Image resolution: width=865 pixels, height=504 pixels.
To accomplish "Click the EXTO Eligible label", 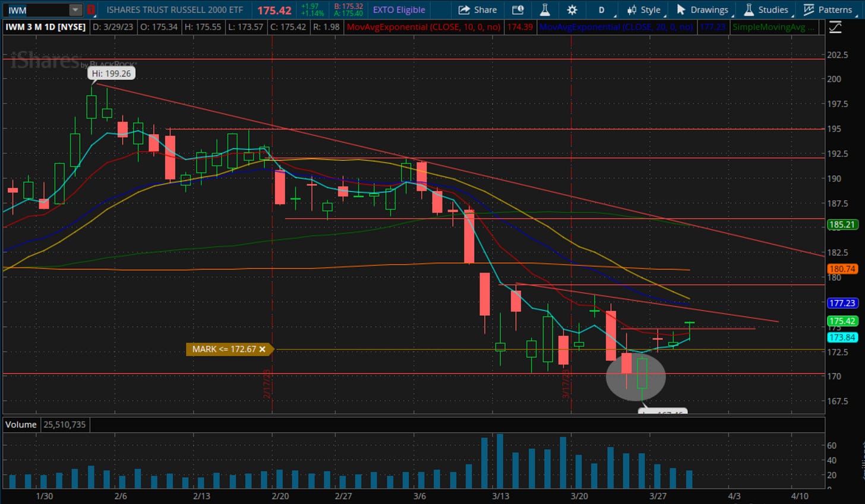I will click(399, 10).
